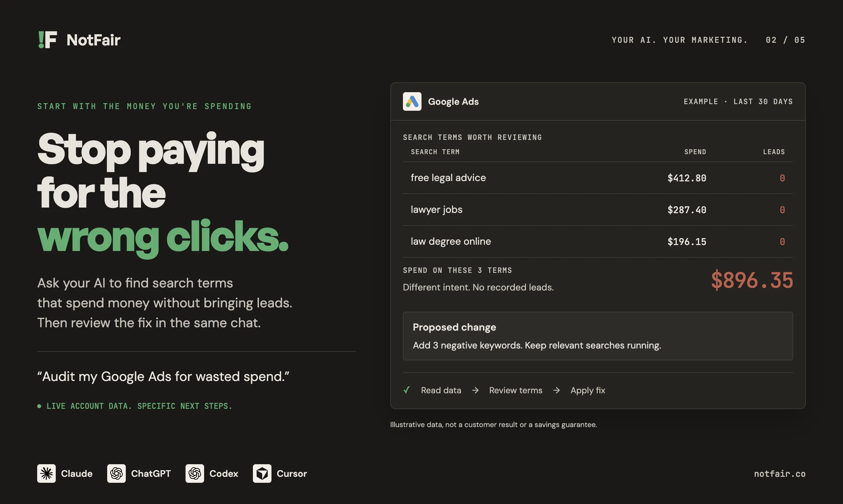Click 'YOUR AI. YOUR MARKETING.' tagline
843x504 pixels.
point(680,40)
